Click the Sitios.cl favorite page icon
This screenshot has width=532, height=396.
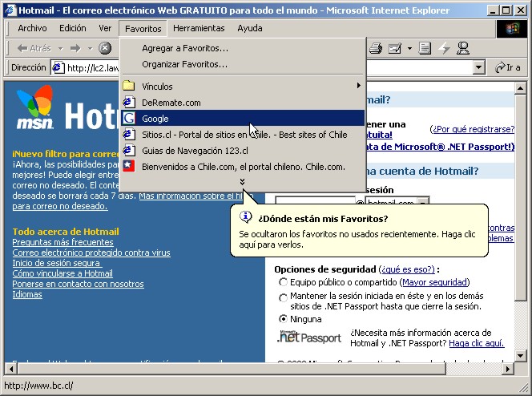pyautogui.click(x=129, y=134)
